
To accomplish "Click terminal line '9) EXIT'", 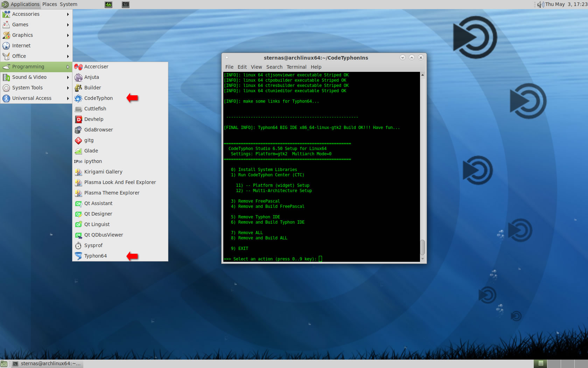I will click(239, 248).
